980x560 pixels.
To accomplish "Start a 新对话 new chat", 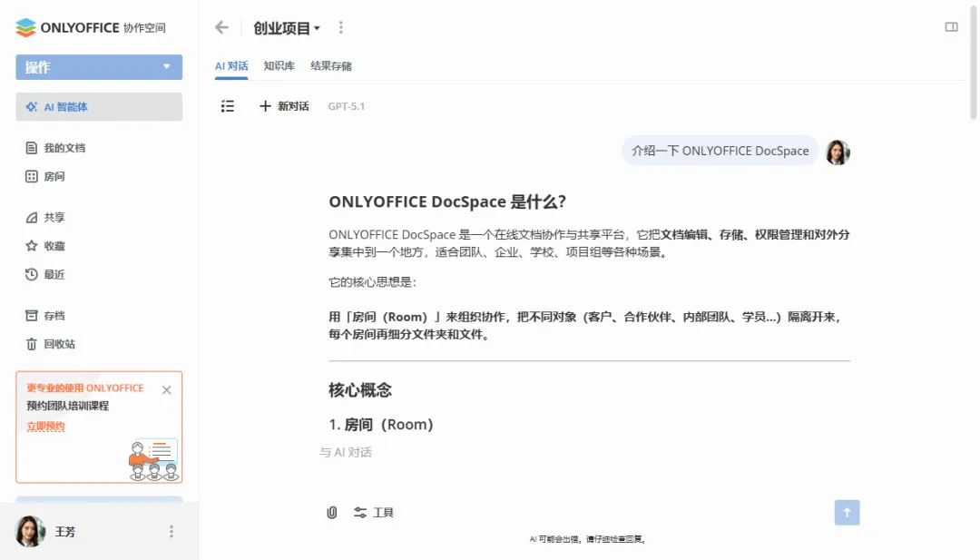I will [x=284, y=106].
